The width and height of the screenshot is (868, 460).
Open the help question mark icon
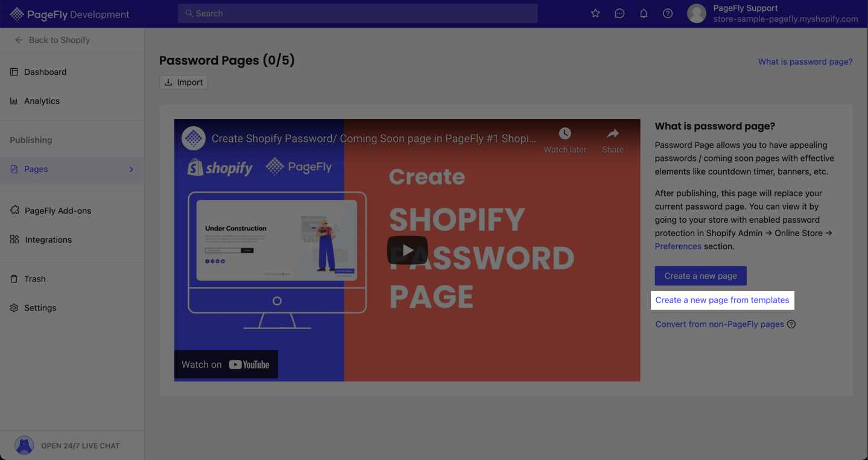point(668,13)
